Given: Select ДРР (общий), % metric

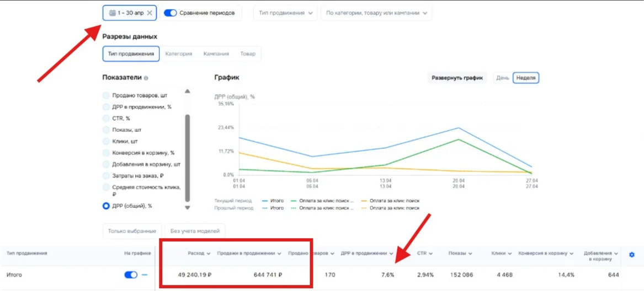Looking at the screenshot, I should point(106,206).
